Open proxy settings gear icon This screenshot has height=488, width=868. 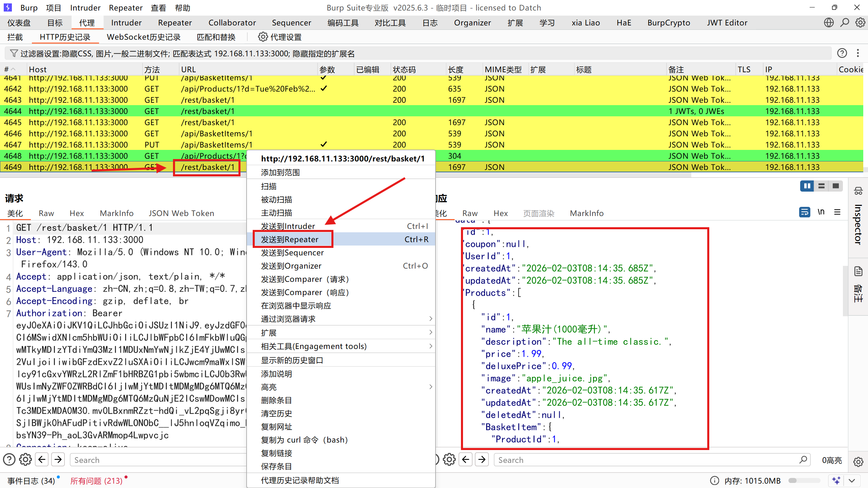263,37
